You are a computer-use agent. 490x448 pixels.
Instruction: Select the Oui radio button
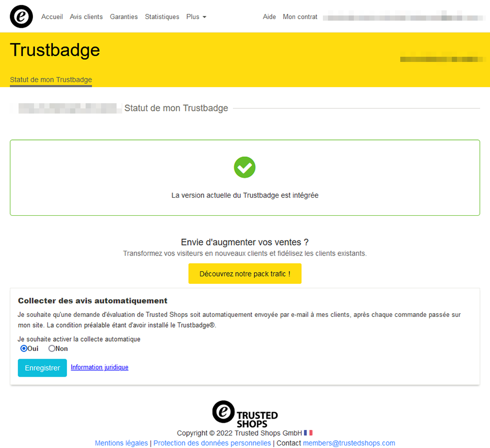[24, 348]
